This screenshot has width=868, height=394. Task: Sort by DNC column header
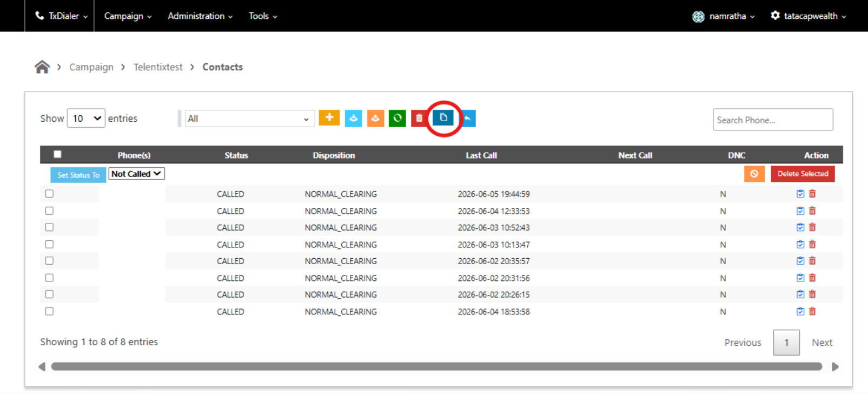[737, 155]
